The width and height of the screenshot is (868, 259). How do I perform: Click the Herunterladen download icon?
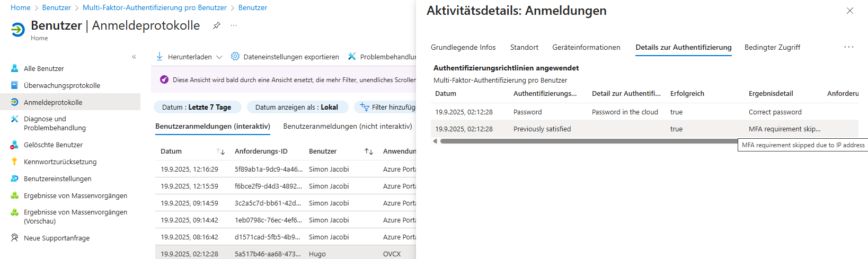pyautogui.click(x=160, y=57)
